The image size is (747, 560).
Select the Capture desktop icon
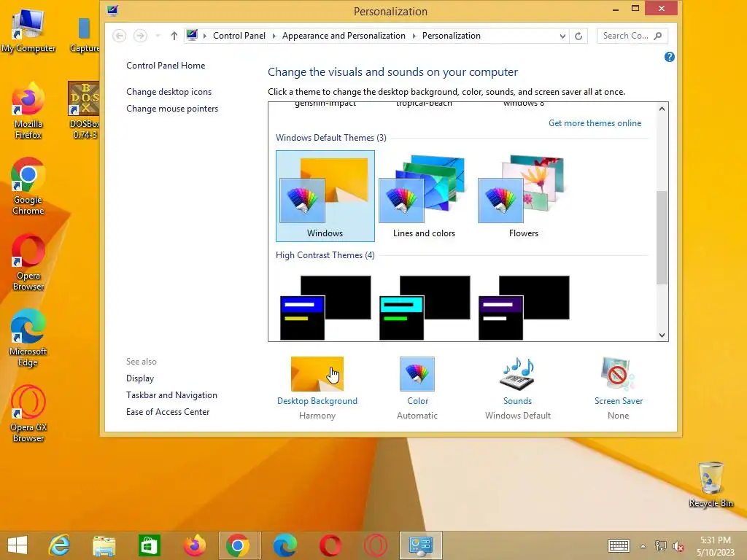[85, 34]
